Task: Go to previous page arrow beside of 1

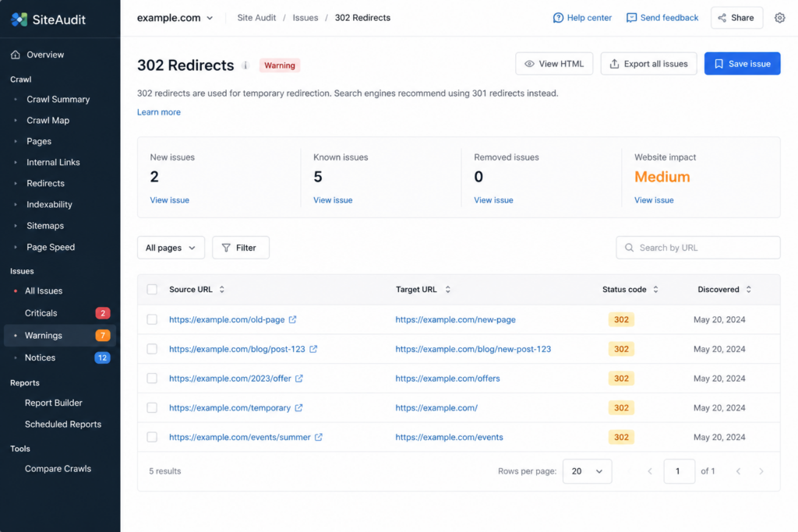Action: point(738,471)
